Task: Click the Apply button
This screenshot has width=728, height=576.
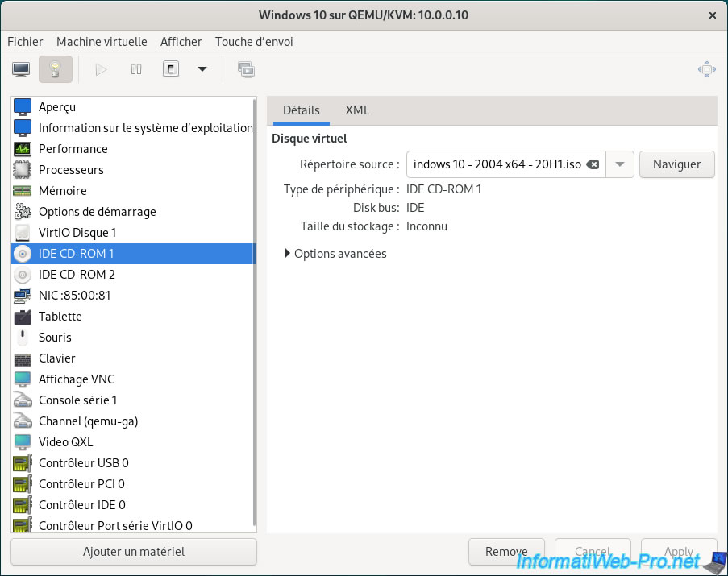Action: click(679, 551)
